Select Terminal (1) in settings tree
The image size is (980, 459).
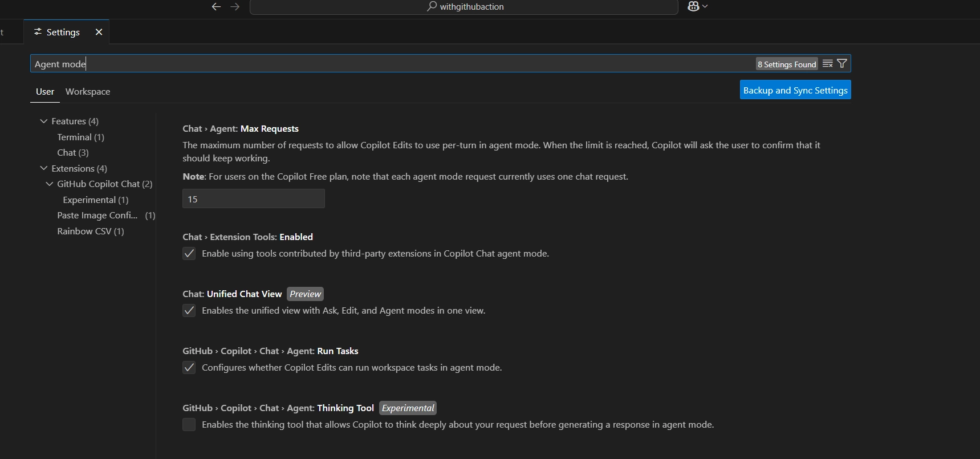click(x=80, y=137)
